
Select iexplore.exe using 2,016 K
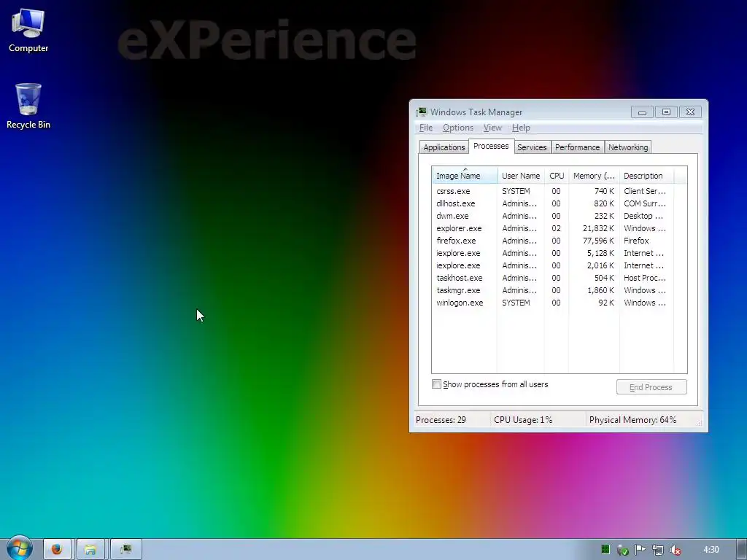click(553, 265)
